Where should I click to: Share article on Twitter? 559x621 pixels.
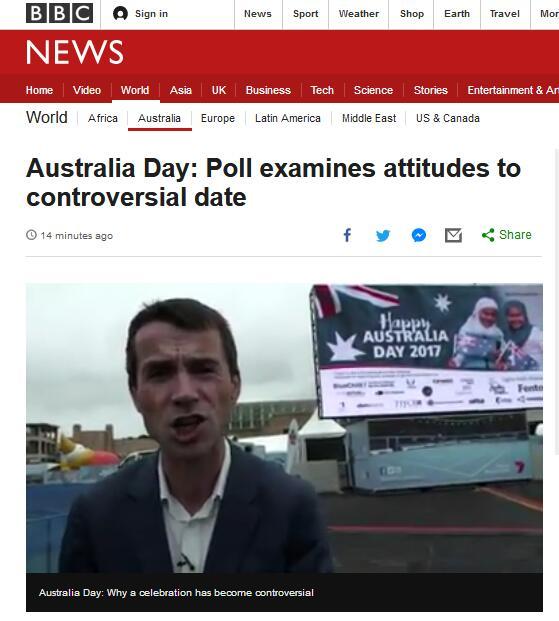click(x=383, y=236)
